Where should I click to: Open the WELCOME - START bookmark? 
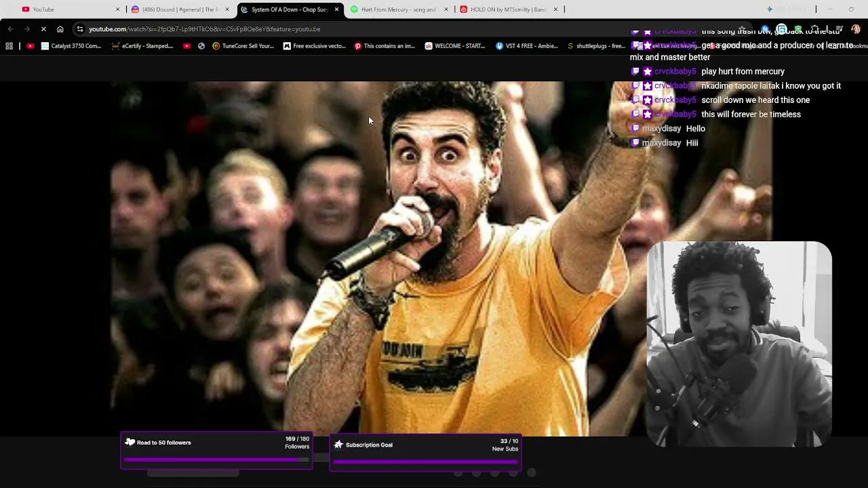455,46
